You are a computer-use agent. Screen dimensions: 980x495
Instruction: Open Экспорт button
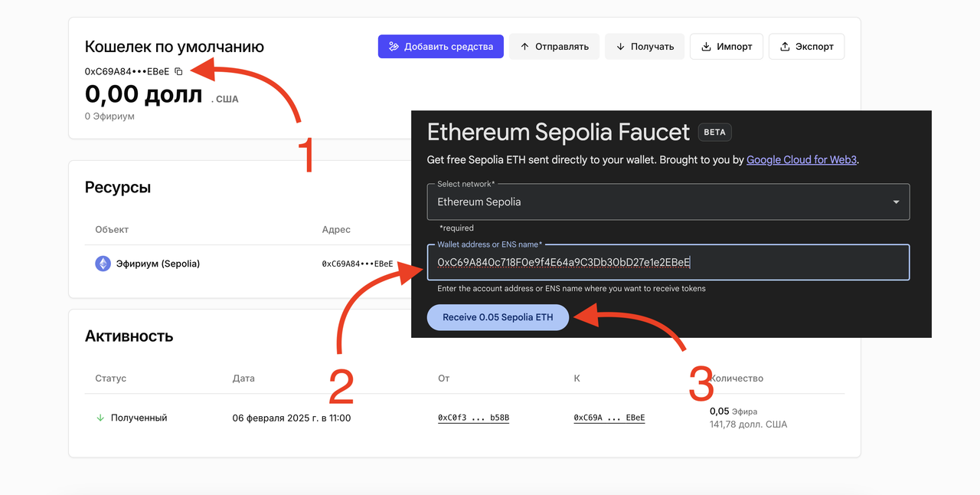click(806, 47)
